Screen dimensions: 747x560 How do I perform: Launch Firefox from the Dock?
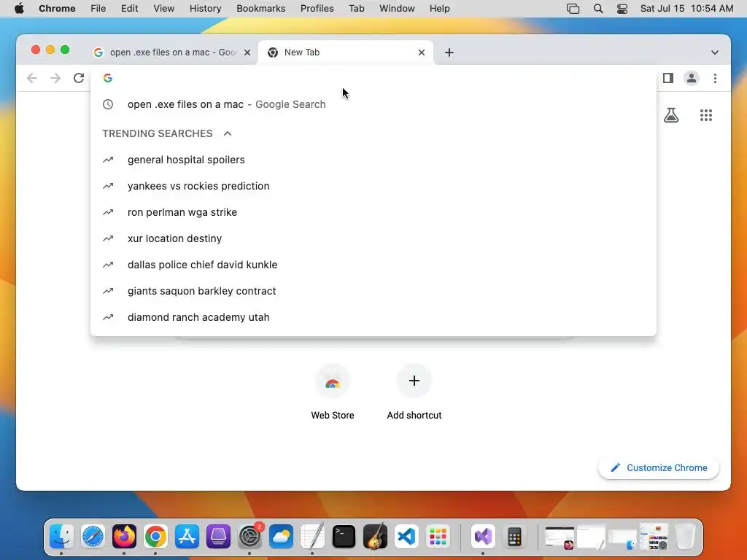(124, 537)
